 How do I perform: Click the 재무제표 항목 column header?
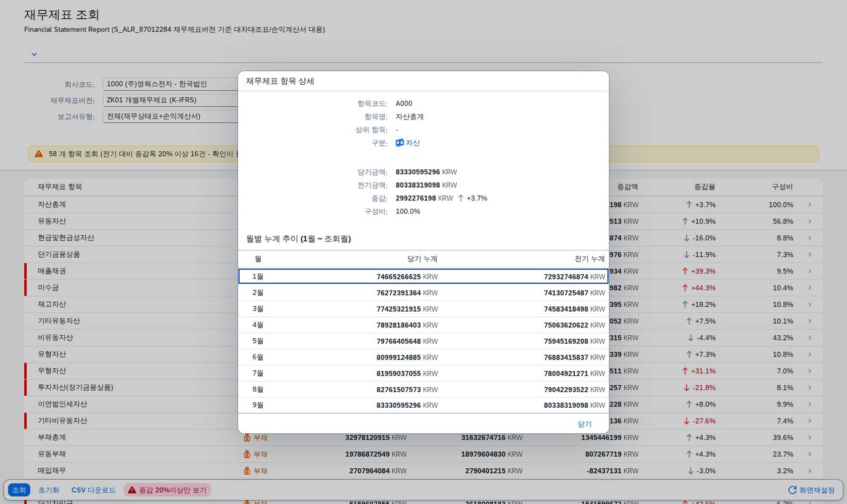point(59,187)
